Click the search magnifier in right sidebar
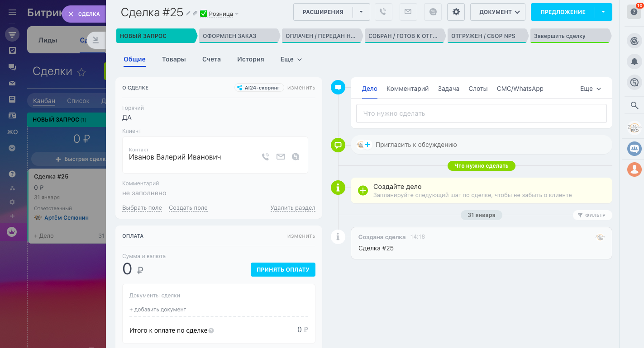 pyautogui.click(x=634, y=106)
